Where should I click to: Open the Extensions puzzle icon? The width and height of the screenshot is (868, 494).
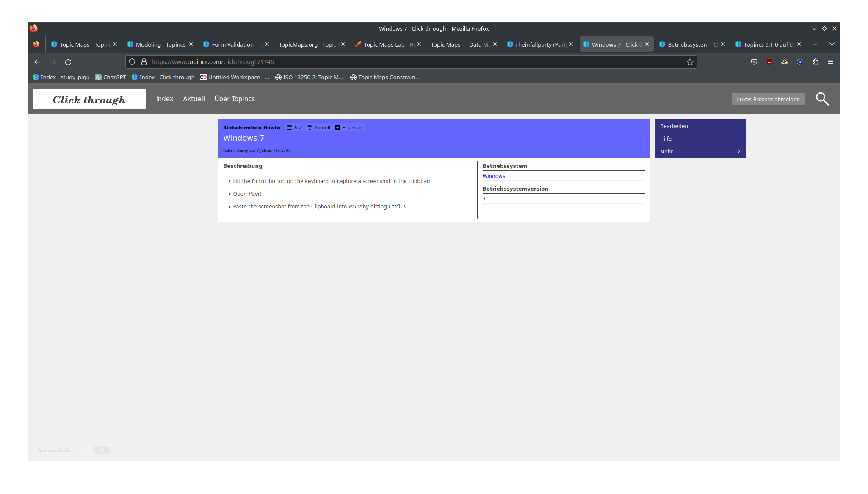point(815,62)
